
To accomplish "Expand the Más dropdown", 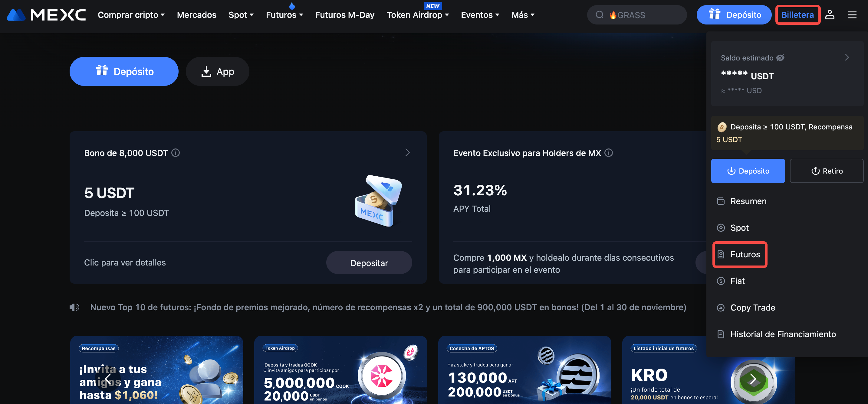I will tap(523, 15).
